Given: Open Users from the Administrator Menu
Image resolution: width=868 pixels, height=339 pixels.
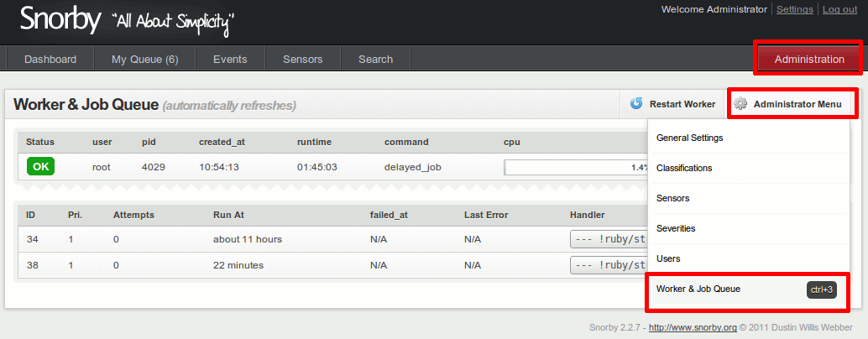Looking at the screenshot, I should [668, 258].
